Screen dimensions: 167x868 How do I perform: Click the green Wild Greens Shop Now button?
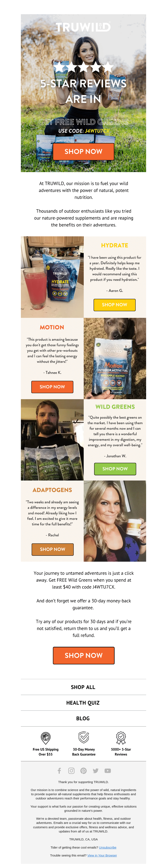115,468
